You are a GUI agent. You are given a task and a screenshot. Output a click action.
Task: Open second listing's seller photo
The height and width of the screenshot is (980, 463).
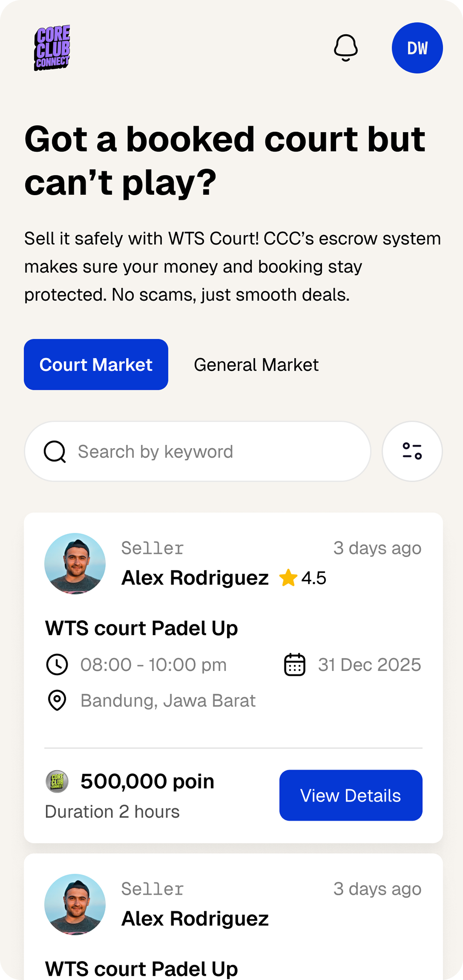(75, 904)
